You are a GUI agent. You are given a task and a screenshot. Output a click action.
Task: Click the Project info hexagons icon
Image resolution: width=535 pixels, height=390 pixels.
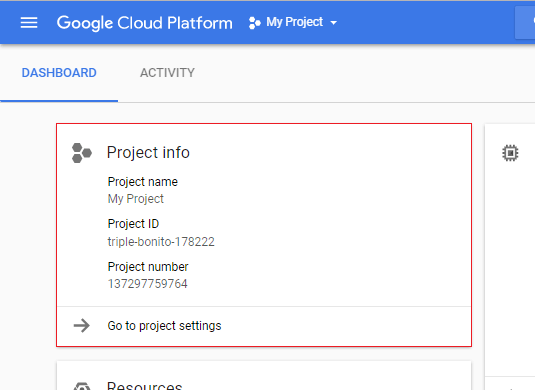tap(82, 153)
